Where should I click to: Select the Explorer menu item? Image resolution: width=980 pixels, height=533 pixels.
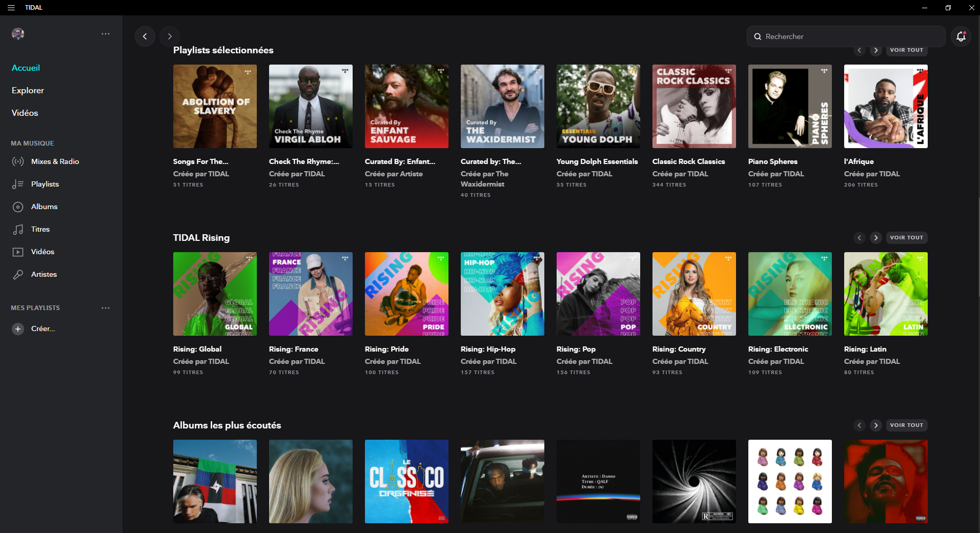[28, 90]
